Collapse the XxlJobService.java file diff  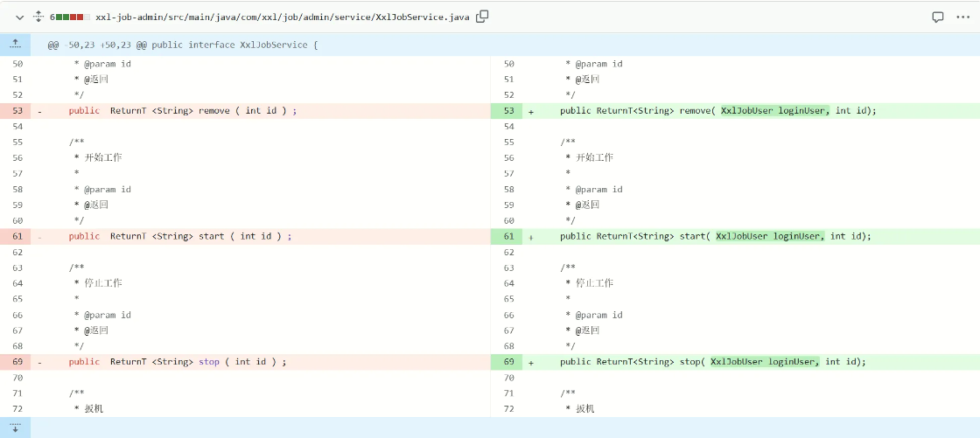click(x=19, y=17)
